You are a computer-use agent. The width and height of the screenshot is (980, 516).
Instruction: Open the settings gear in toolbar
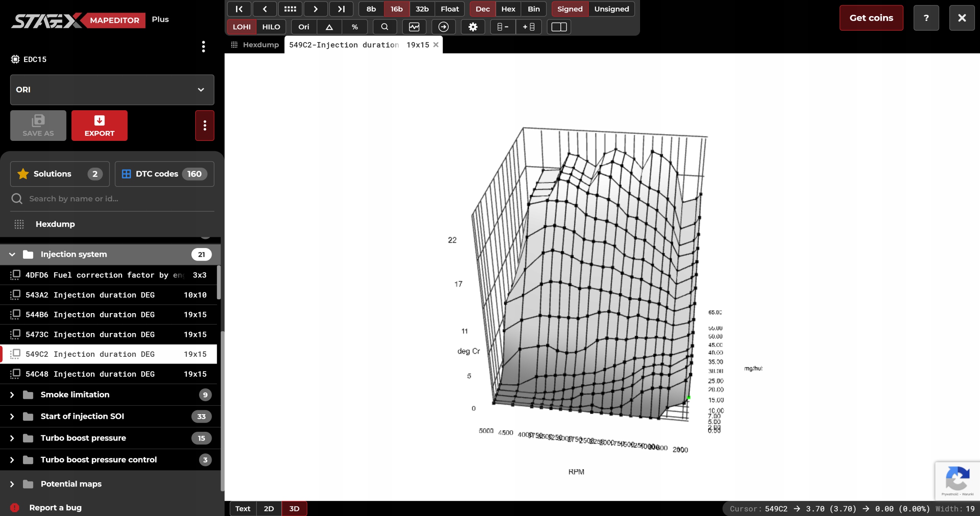(473, 27)
